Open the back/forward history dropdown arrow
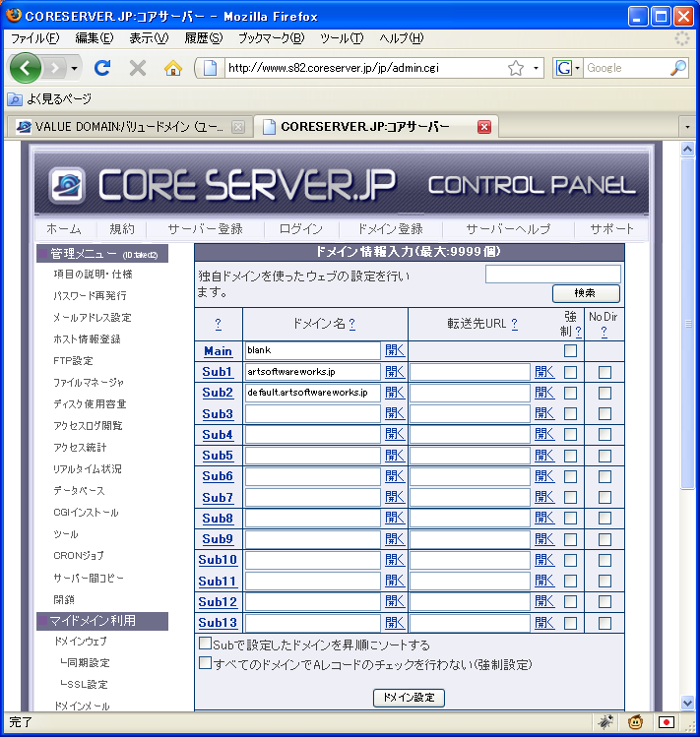The height and width of the screenshot is (737, 700). click(75, 68)
